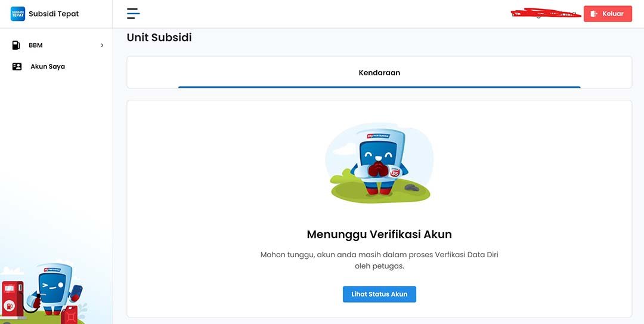Viewport: 644px width, 324px height.
Task: Click the Akun Saya ID card icon
Action: click(x=17, y=67)
